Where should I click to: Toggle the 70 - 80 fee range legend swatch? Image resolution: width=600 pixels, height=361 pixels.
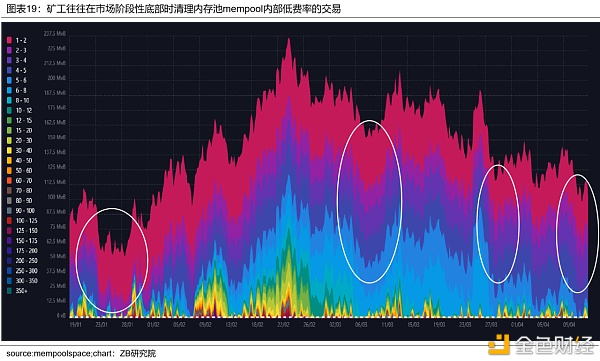click(x=10, y=191)
